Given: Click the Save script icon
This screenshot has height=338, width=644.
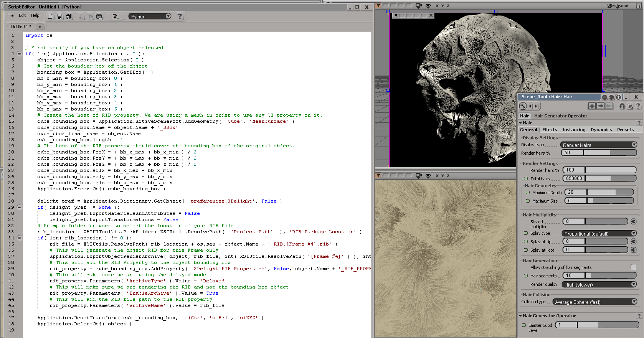Looking at the screenshot, I should (59, 16).
